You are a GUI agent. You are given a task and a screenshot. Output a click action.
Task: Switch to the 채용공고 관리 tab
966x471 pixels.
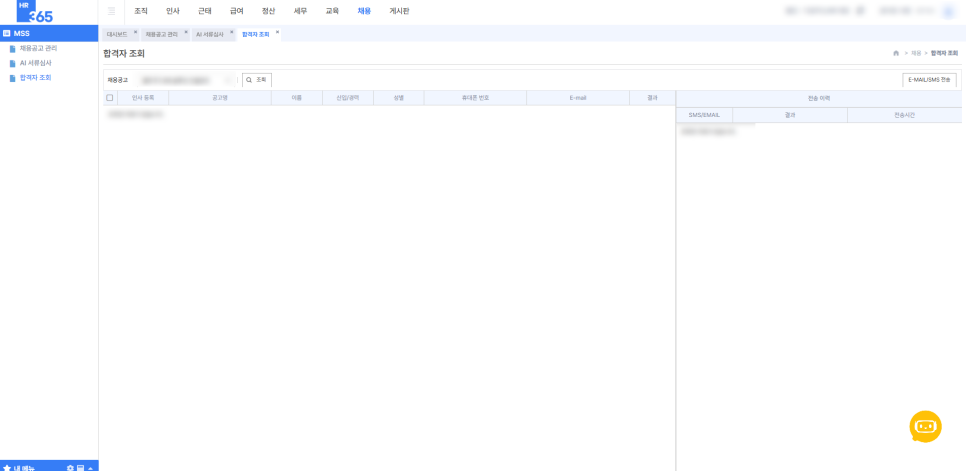pos(161,34)
